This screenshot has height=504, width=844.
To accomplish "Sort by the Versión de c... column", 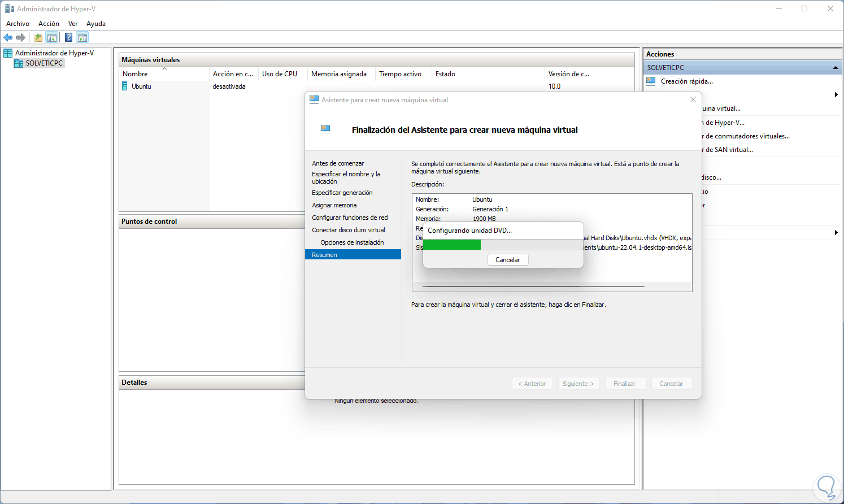I will point(569,74).
